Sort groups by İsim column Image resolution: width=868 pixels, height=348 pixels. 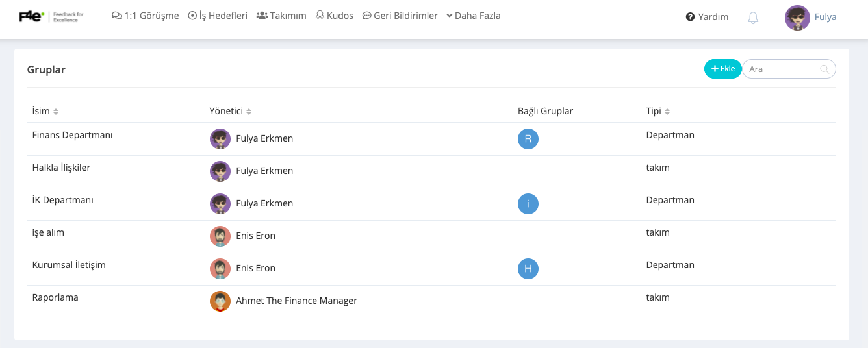pyautogui.click(x=56, y=112)
